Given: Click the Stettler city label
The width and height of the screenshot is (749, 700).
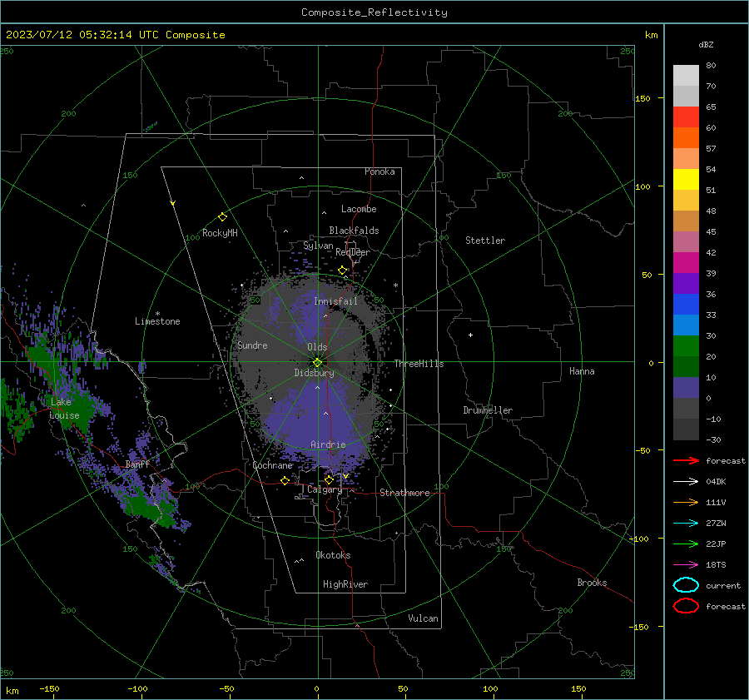Looking at the screenshot, I should (485, 241).
